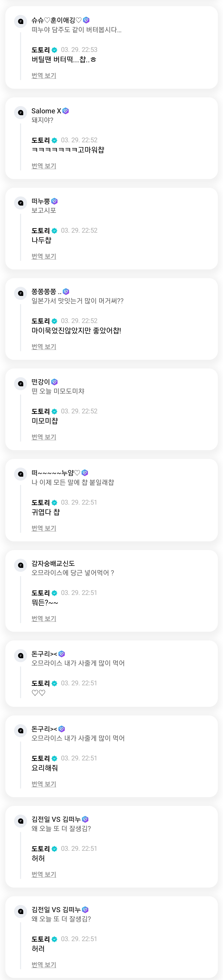Click 번역 보기 under the "뭐든?~~" reply

44,619
